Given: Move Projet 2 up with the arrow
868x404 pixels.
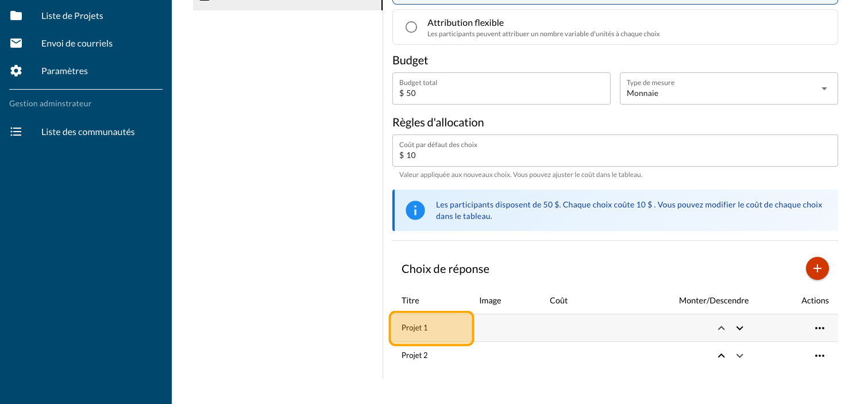Looking at the screenshot, I should point(721,356).
